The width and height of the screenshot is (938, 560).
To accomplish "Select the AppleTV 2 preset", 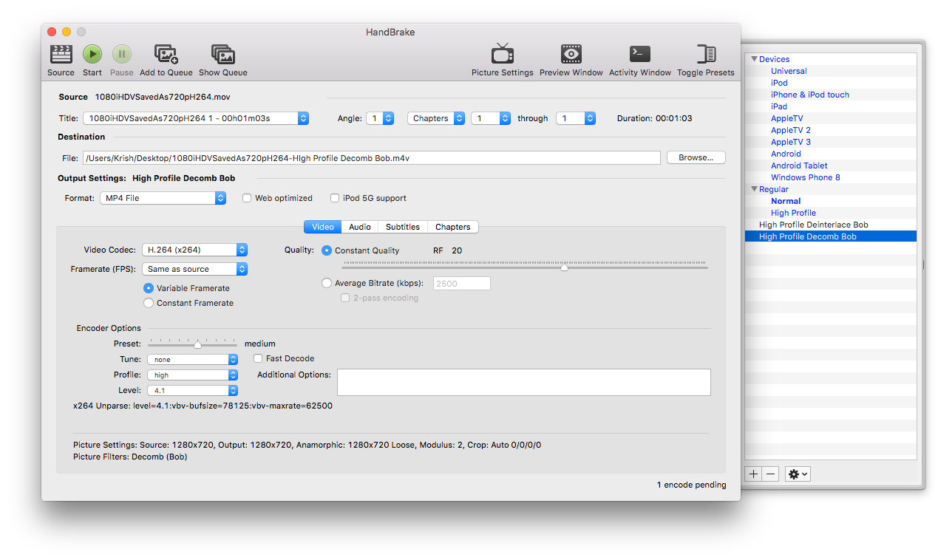I will [791, 130].
